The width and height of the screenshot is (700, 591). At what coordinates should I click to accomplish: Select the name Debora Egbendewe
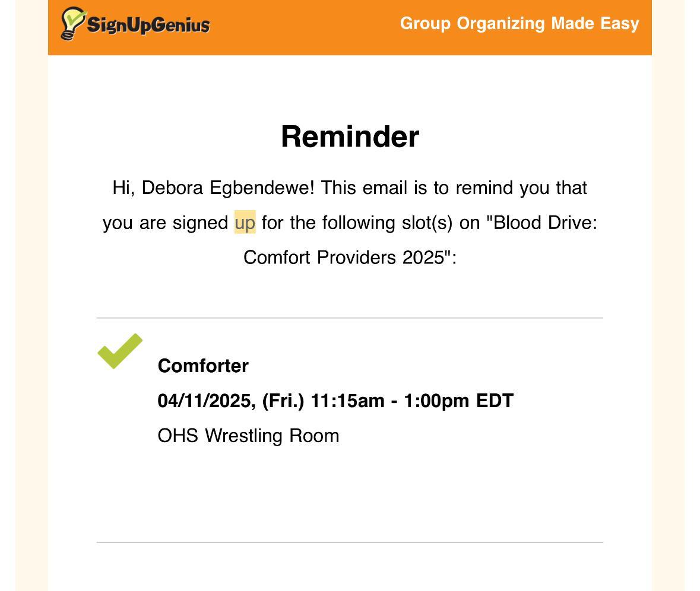pyautogui.click(x=227, y=188)
